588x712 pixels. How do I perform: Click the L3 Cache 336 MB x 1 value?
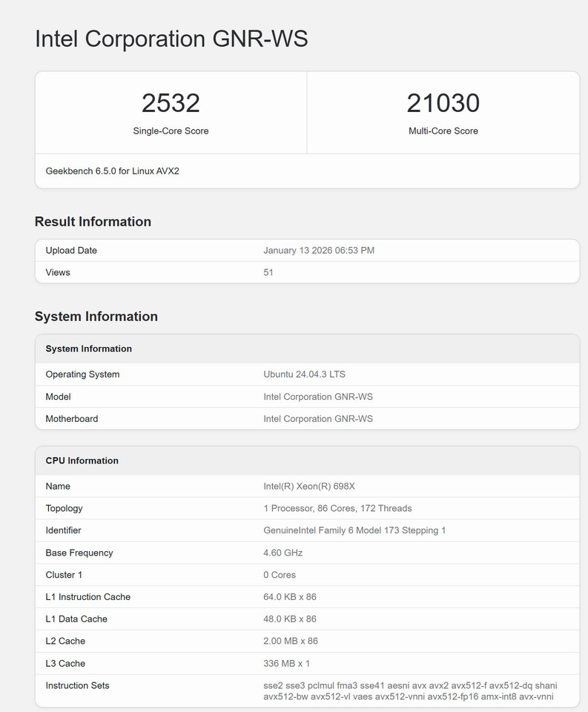[286, 664]
